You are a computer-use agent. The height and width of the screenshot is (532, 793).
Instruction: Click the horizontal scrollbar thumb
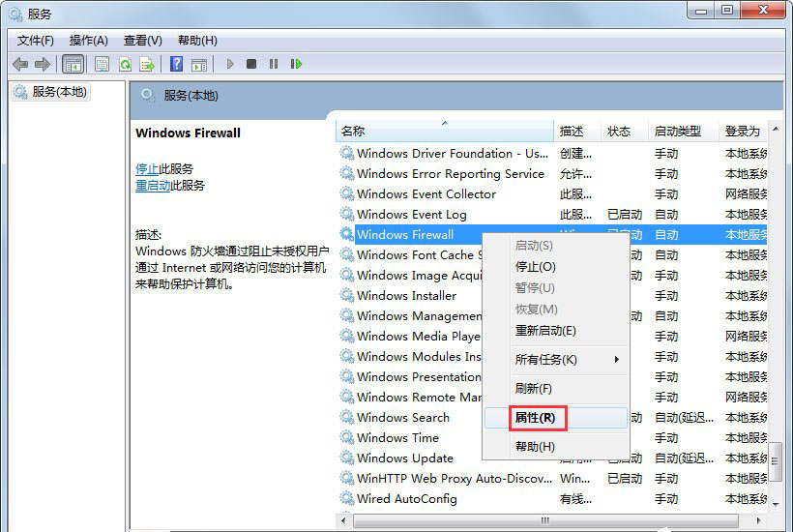point(545,519)
